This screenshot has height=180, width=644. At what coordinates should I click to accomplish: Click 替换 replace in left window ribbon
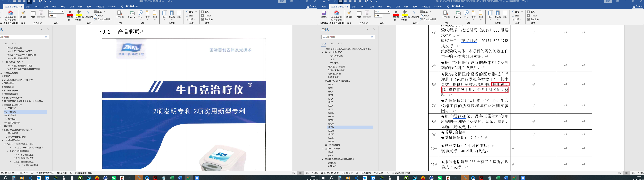[189, 15]
